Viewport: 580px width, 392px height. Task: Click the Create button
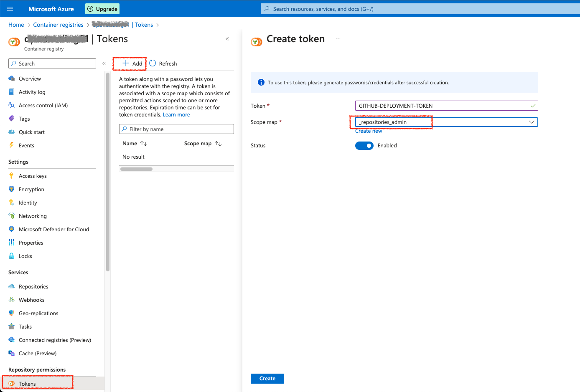click(x=267, y=378)
